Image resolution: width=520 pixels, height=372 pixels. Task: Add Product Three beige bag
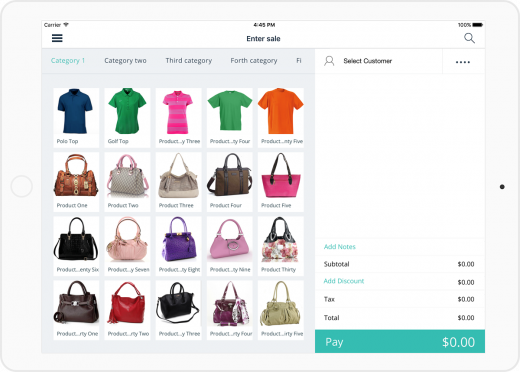[x=178, y=182]
